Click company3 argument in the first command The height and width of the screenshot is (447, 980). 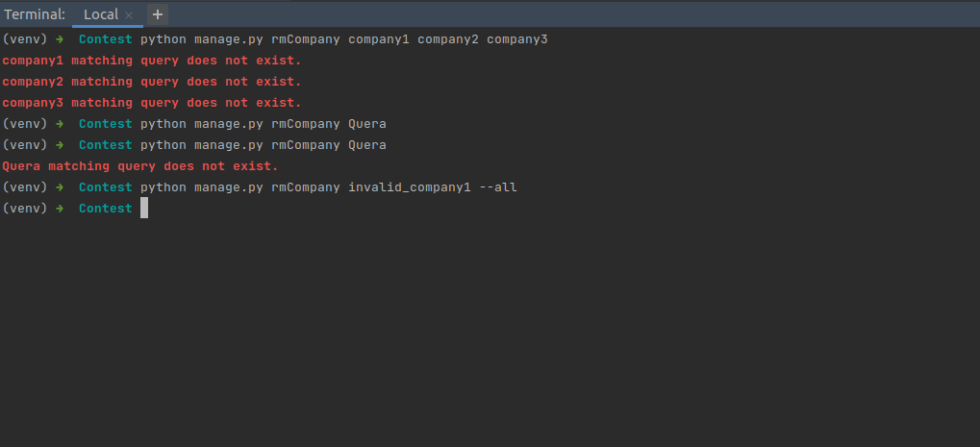pyautogui.click(x=517, y=40)
